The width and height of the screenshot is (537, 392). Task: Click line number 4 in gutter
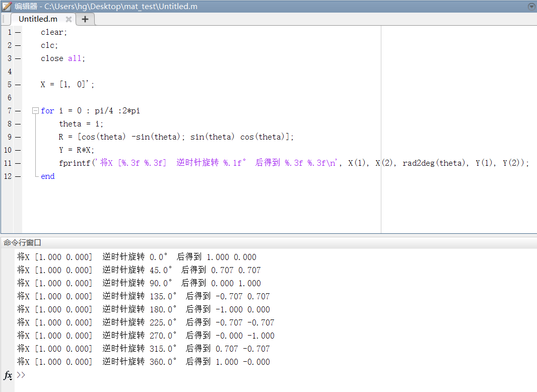(x=10, y=72)
